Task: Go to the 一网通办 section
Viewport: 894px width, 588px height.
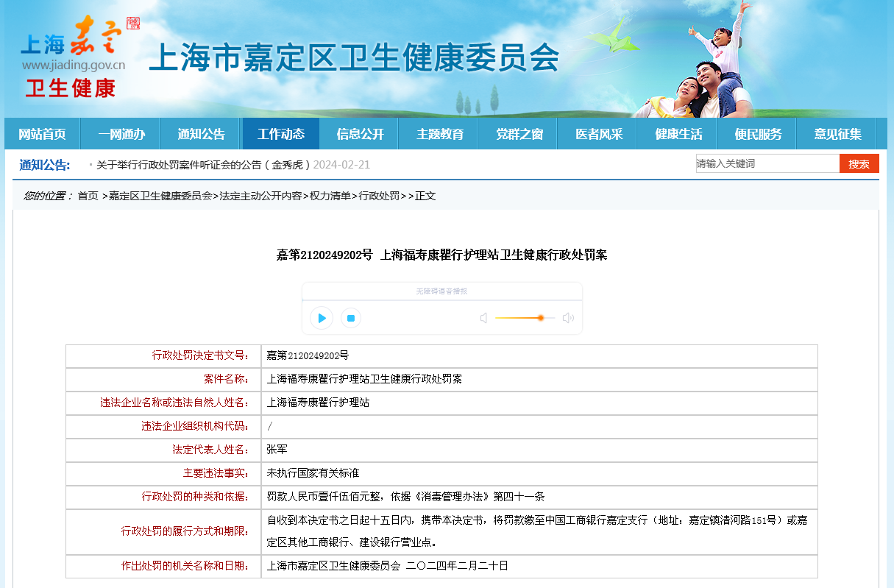Action: 121,134
